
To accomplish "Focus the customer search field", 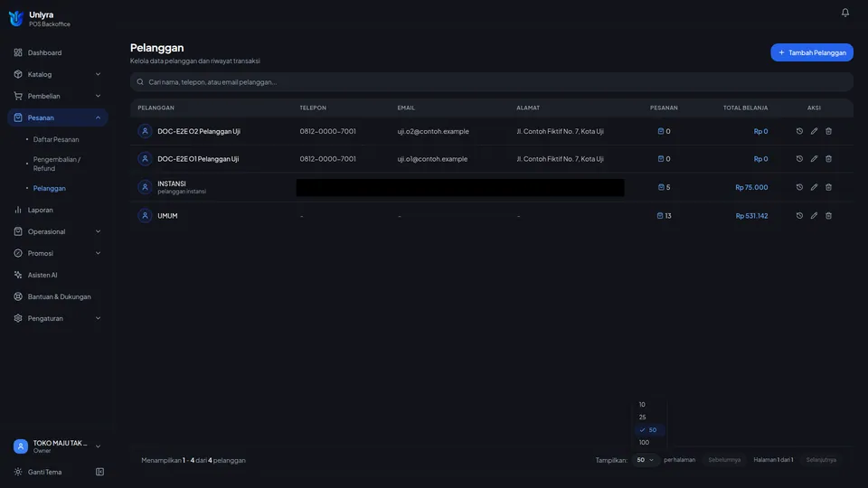I will coord(492,82).
